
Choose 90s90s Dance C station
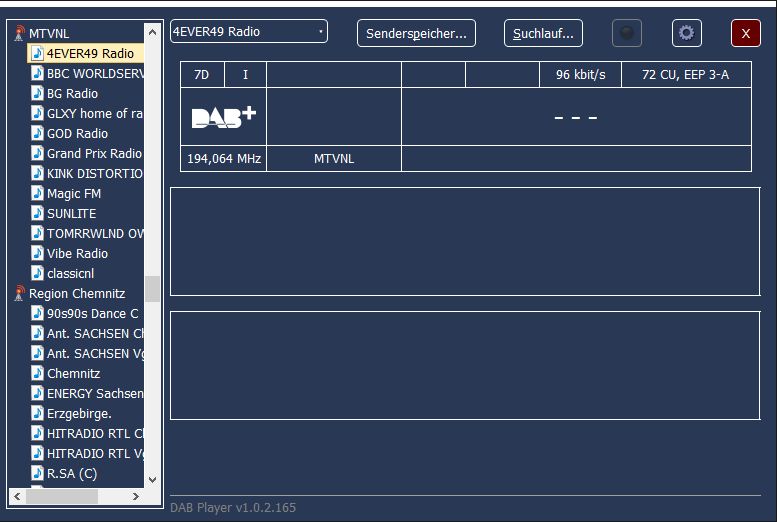(x=92, y=314)
